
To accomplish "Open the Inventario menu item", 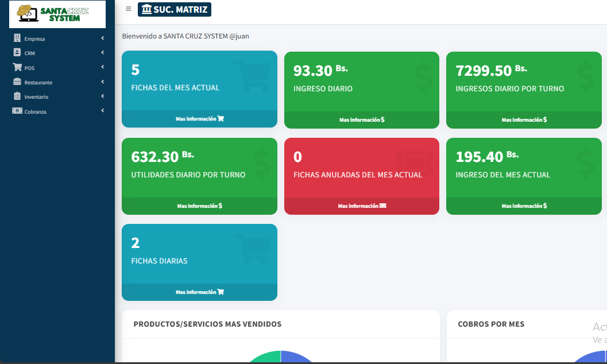I will click(58, 96).
